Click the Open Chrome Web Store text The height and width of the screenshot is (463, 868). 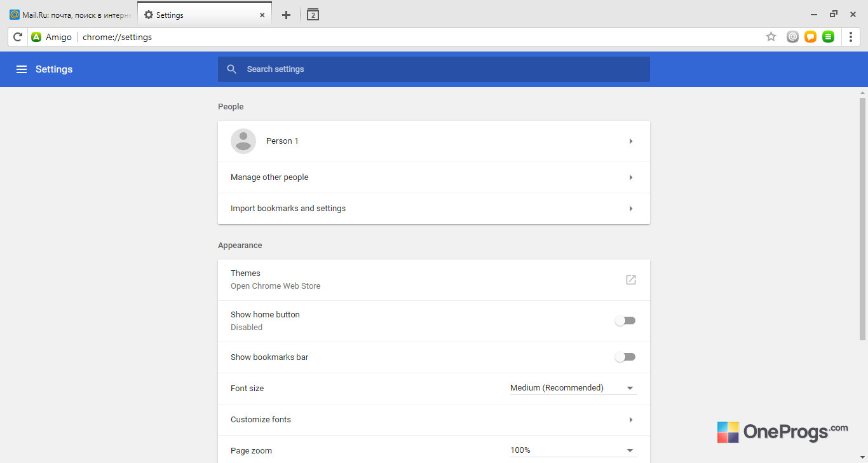pyautogui.click(x=276, y=286)
